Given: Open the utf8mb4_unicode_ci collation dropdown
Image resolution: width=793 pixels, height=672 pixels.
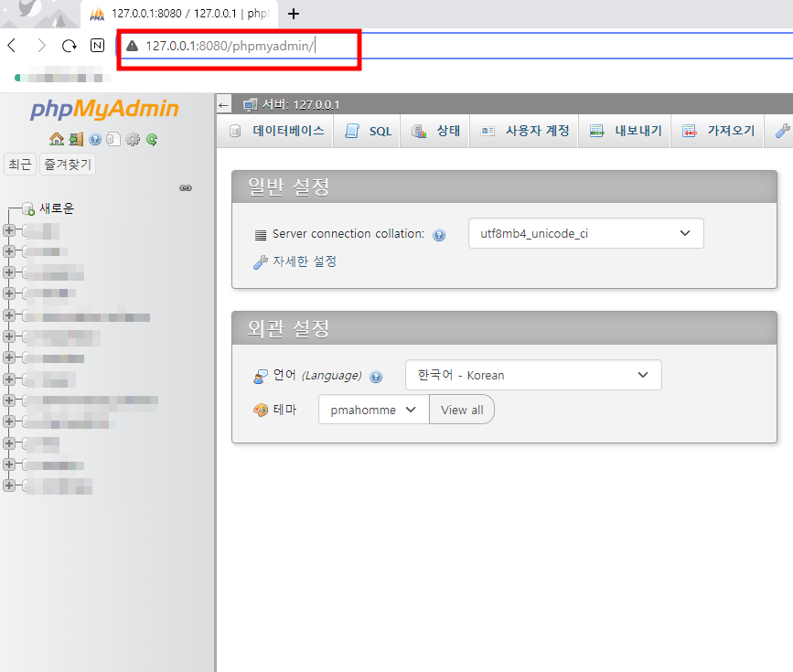Looking at the screenshot, I should (585, 233).
